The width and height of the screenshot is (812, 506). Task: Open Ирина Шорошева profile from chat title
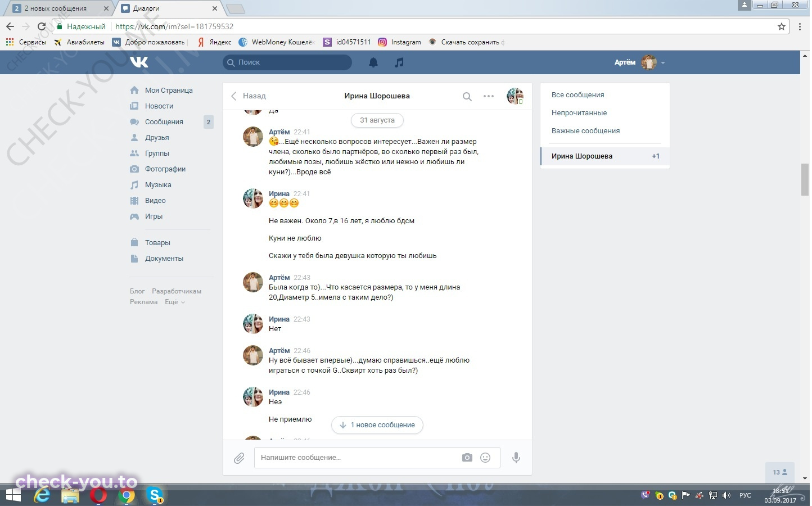[x=377, y=96]
